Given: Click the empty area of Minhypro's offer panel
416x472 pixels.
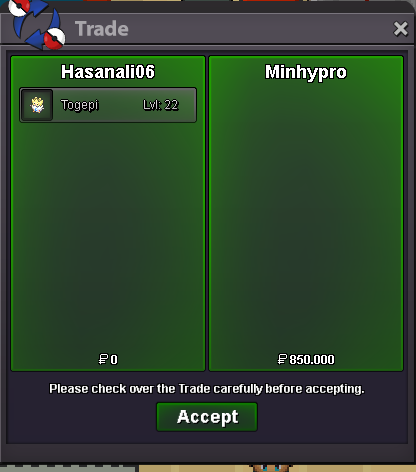Looking at the screenshot, I should [x=306, y=217].
